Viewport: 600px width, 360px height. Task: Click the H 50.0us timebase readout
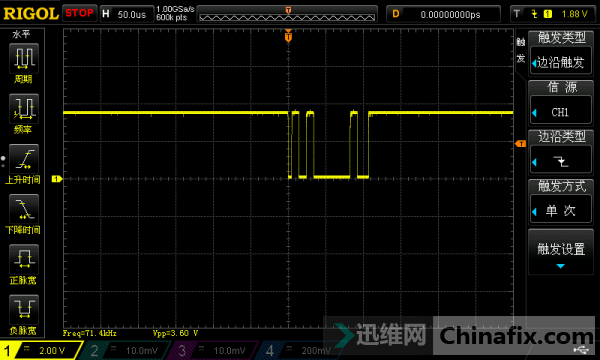[x=127, y=14]
